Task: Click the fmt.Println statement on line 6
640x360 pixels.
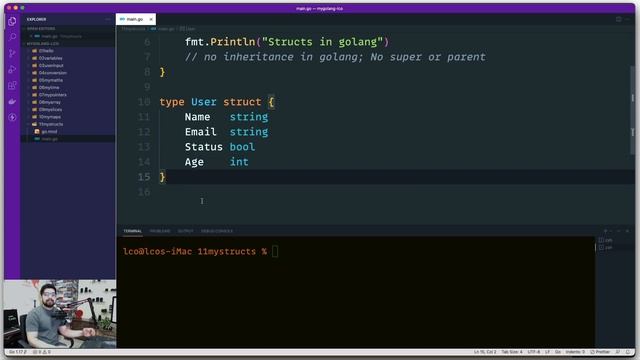Action: pos(287,42)
